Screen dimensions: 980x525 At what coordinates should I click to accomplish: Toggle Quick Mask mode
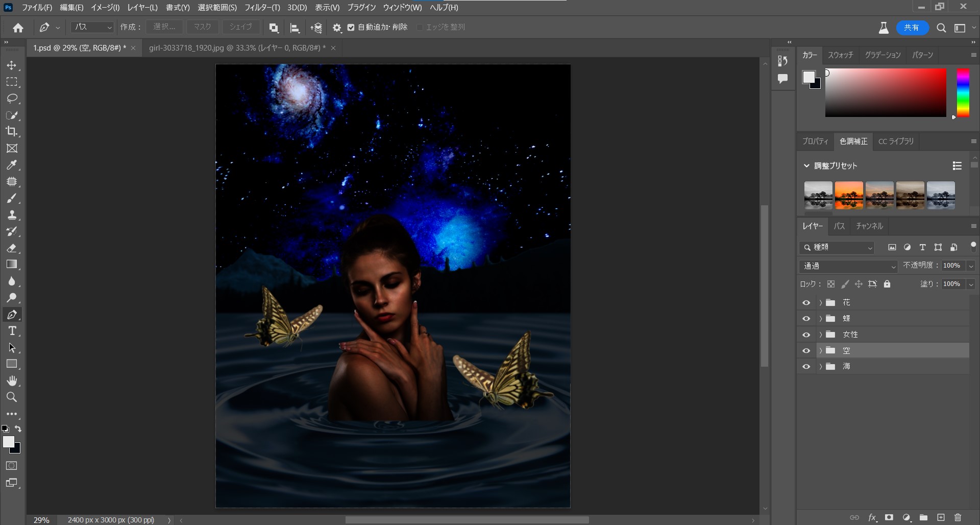click(12, 466)
